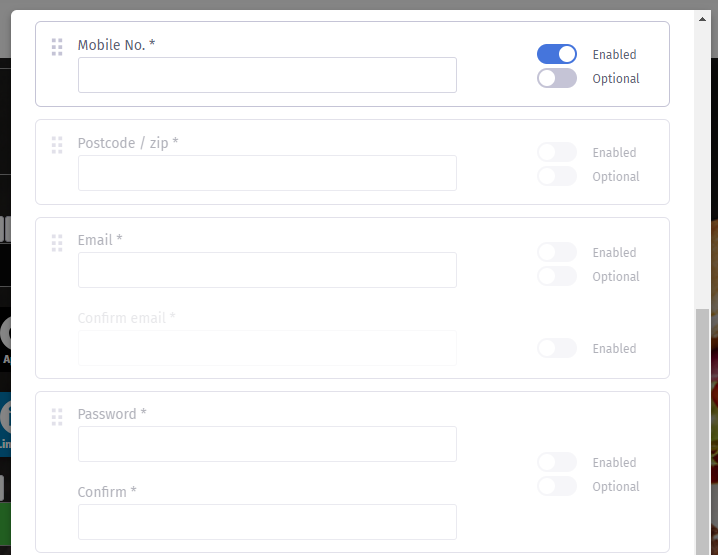Enable the Postcode / zip field toggle
718x555 pixels.
[557, 152]
